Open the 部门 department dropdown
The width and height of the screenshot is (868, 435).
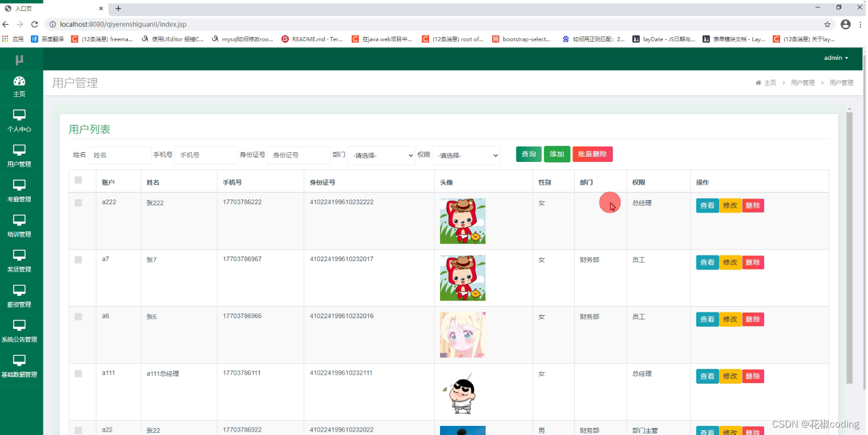[x=381, y=155]
